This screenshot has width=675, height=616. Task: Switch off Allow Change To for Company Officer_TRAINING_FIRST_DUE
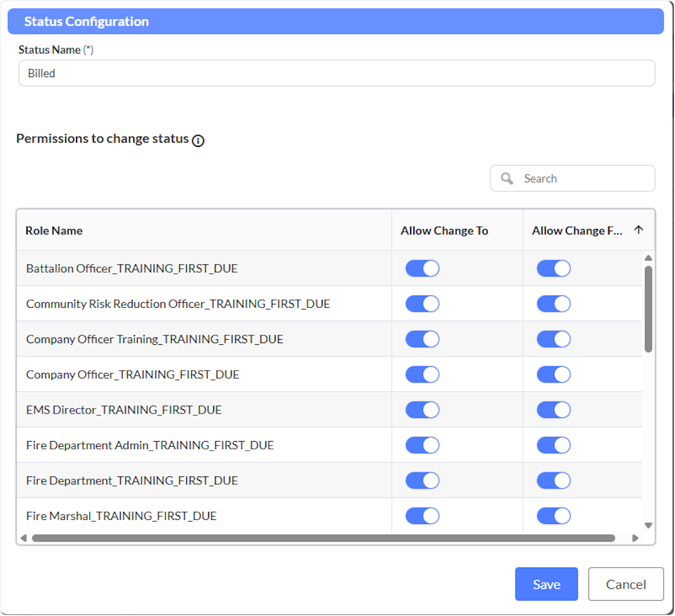[422, 375]
